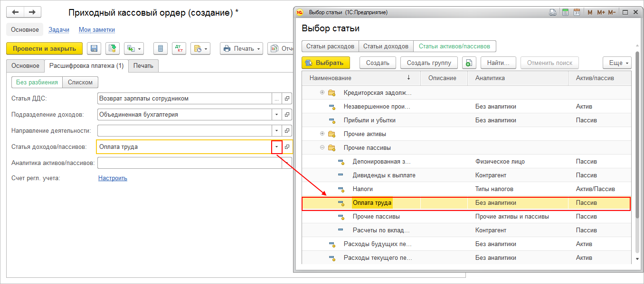Screen dimensions: 644x284
Task: Click the post document icon
Action: tap(113, 48)
